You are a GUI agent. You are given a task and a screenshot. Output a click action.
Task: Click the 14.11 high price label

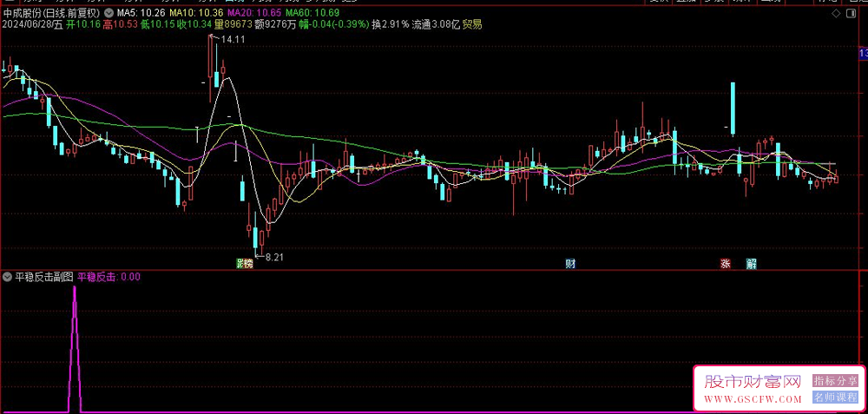point(233,39)
